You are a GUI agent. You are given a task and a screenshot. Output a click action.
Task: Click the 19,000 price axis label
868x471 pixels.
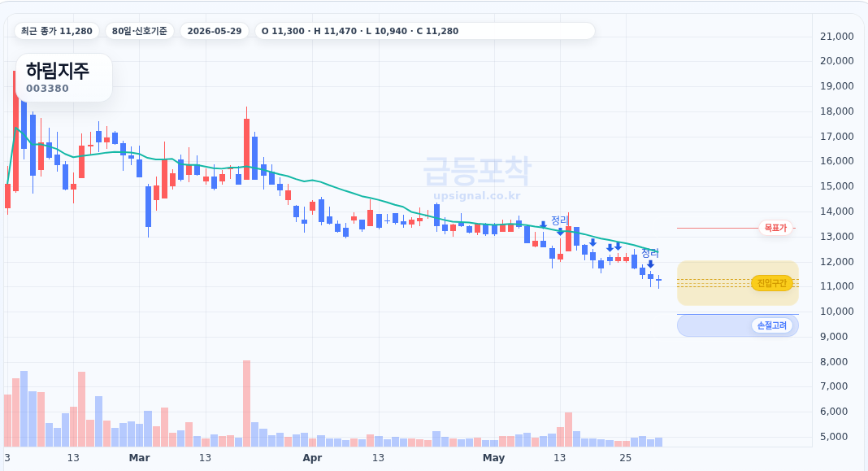click(836, 86)
